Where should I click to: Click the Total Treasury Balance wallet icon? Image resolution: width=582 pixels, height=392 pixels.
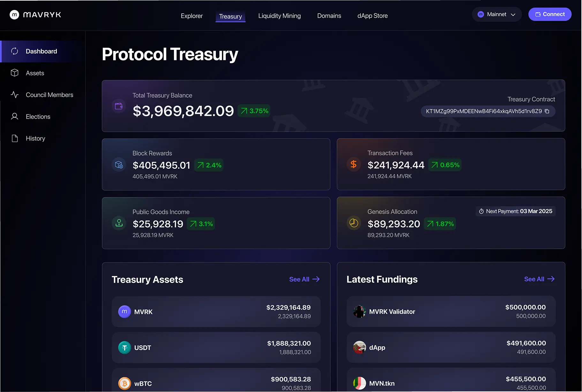coord(119,106)
